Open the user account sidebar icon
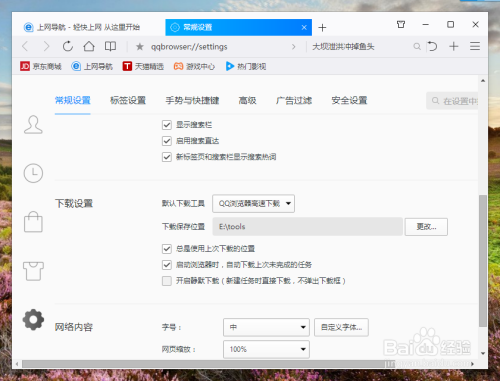 point(33,125)
